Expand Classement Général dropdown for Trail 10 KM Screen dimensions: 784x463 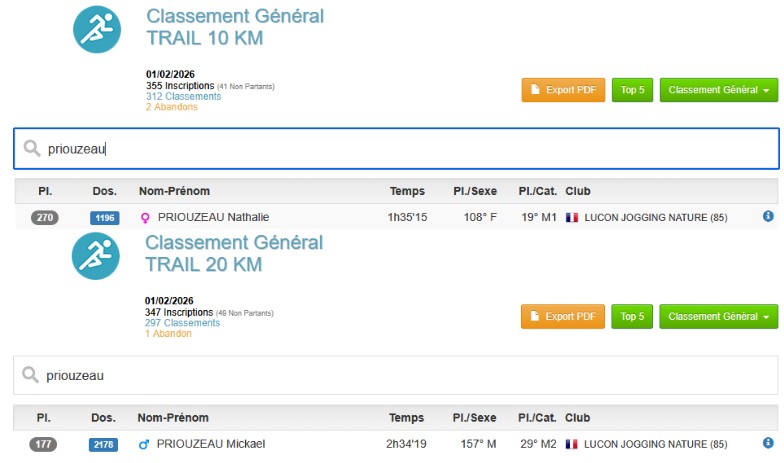718,90
